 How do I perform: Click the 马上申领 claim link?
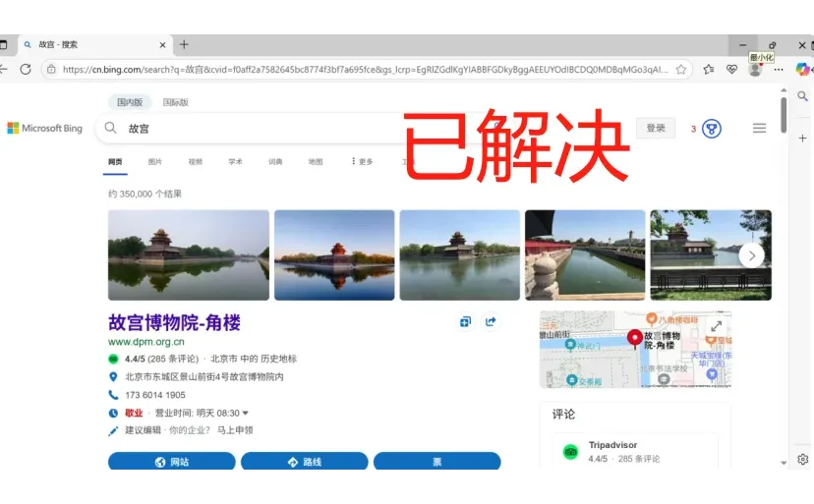(x=235, y=430)
